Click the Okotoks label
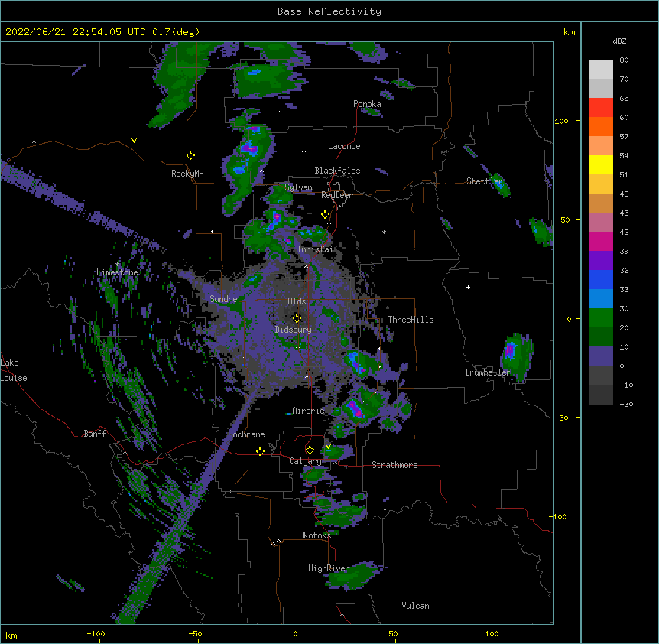This screenshot has height=644, width=659. (315, 535)
